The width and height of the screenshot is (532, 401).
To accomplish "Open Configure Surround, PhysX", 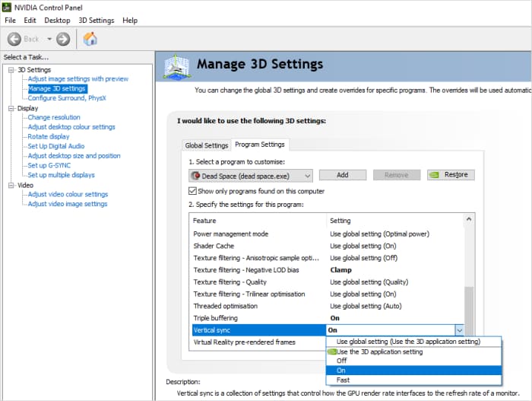I will [x=67, y=98].
